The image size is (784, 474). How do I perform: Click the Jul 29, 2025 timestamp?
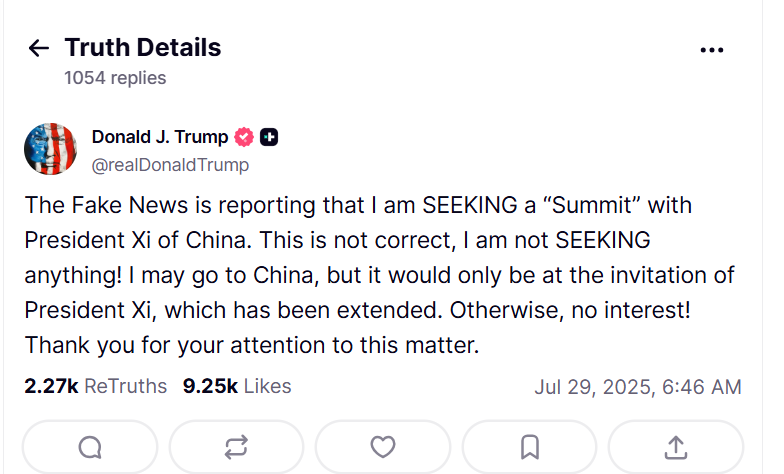tap(638, 387)
